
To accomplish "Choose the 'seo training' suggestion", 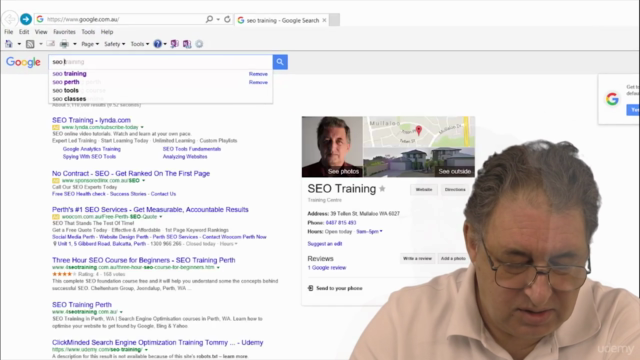I will click(69, 74).
